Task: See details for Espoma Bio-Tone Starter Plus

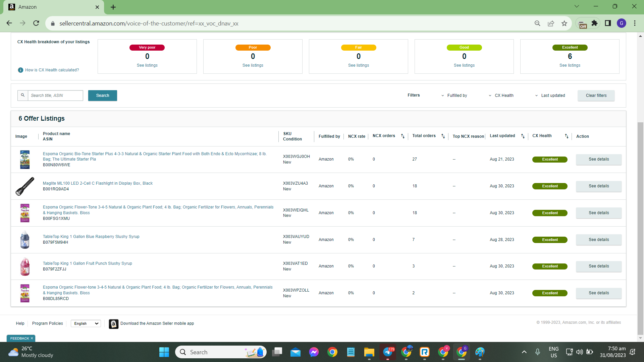Action: (x=599, y=159)
